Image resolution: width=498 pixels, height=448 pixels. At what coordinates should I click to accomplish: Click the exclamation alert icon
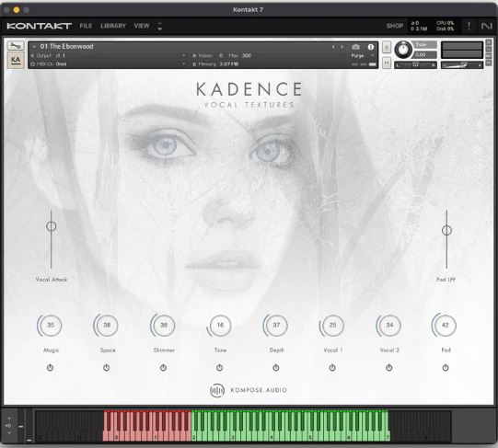(469, 26)
